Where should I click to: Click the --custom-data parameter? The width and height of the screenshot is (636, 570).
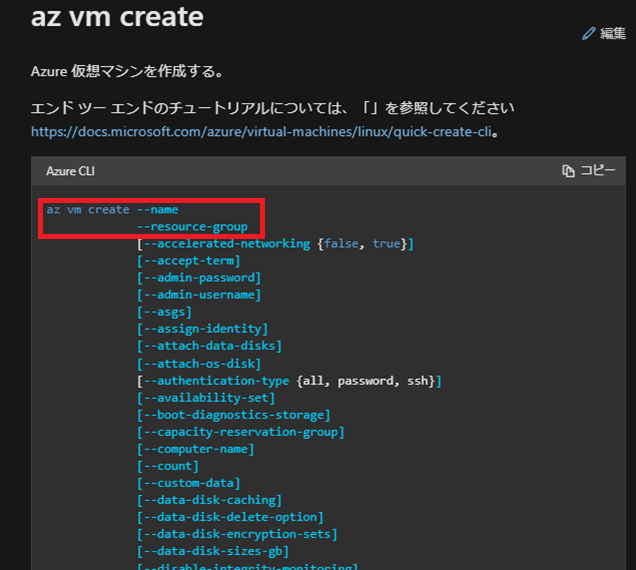(189, 483)
